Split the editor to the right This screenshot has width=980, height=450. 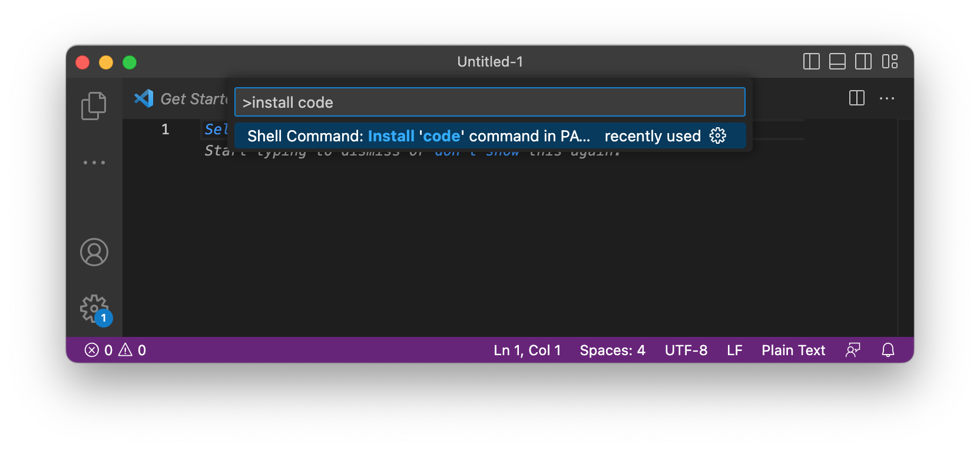pyautogui.click(x=856, y=98)
